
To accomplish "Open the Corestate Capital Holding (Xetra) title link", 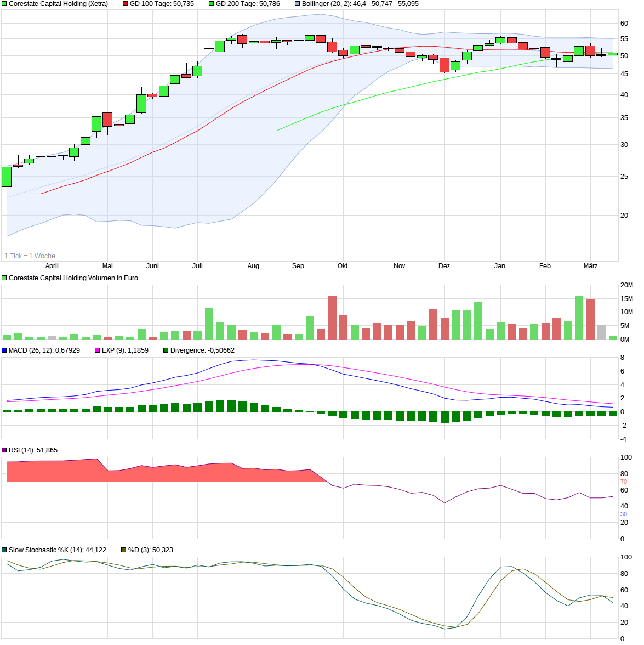I will click(x=58, y=4).
